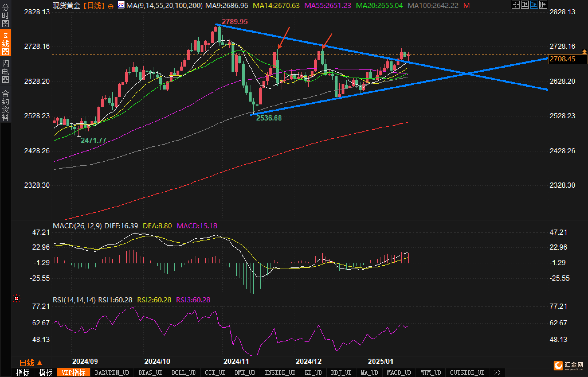Click the 2024/09 date on time axis

(x=85, y=361)
